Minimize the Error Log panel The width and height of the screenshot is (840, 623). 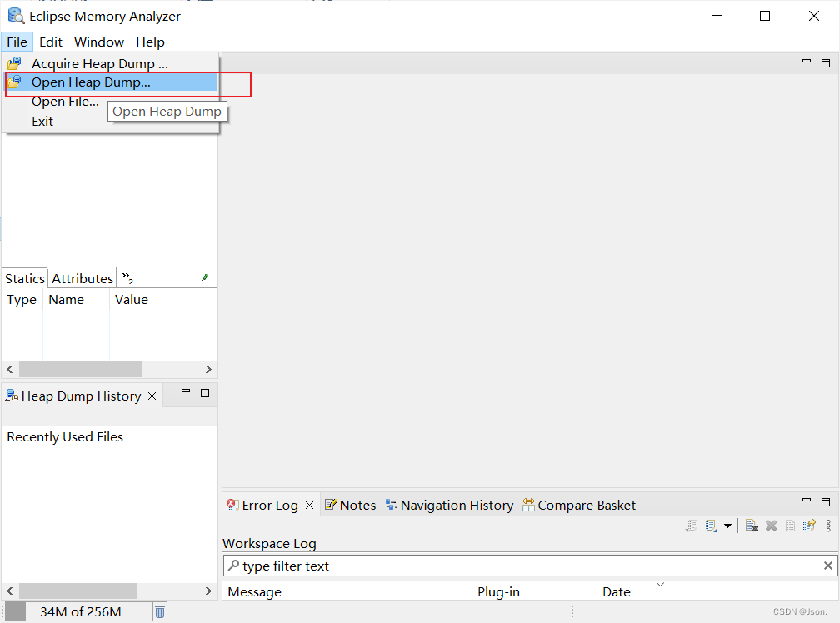click(x=807, y=500)
